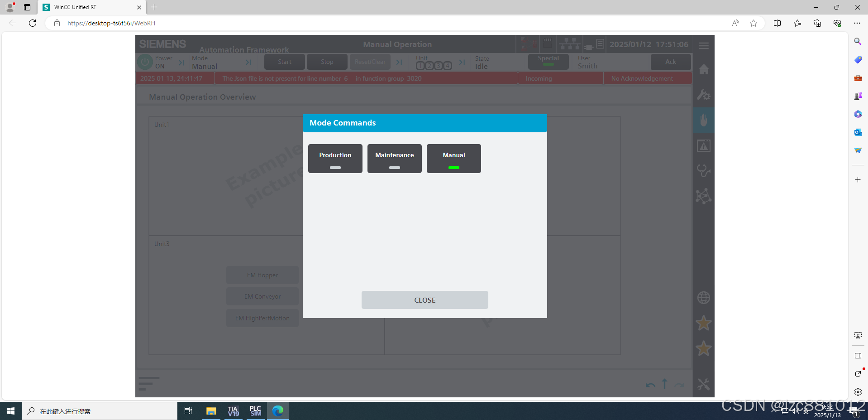
Task: Click CLOSE in the Mode Commands dialog
Action: point(424,299)
